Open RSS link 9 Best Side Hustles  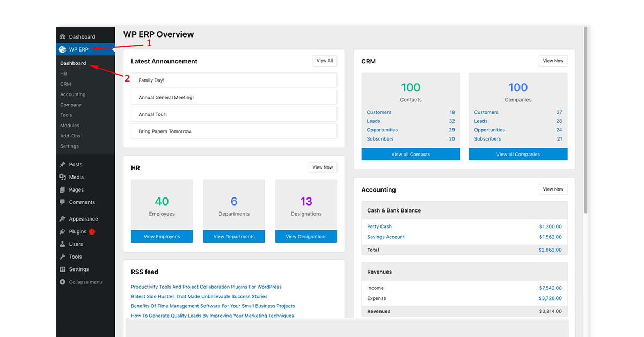point(199,297)
